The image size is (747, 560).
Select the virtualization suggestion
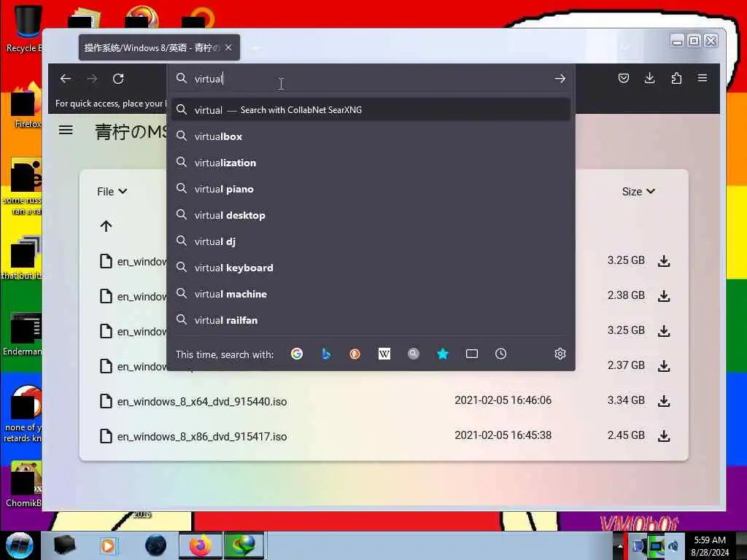click(371, 163)
